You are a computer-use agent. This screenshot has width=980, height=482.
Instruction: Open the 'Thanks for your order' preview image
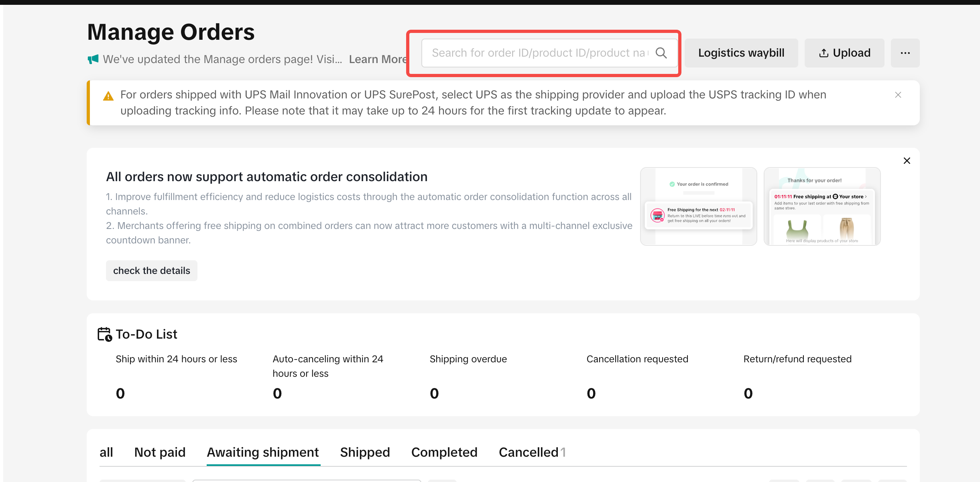tap(821, 206)
